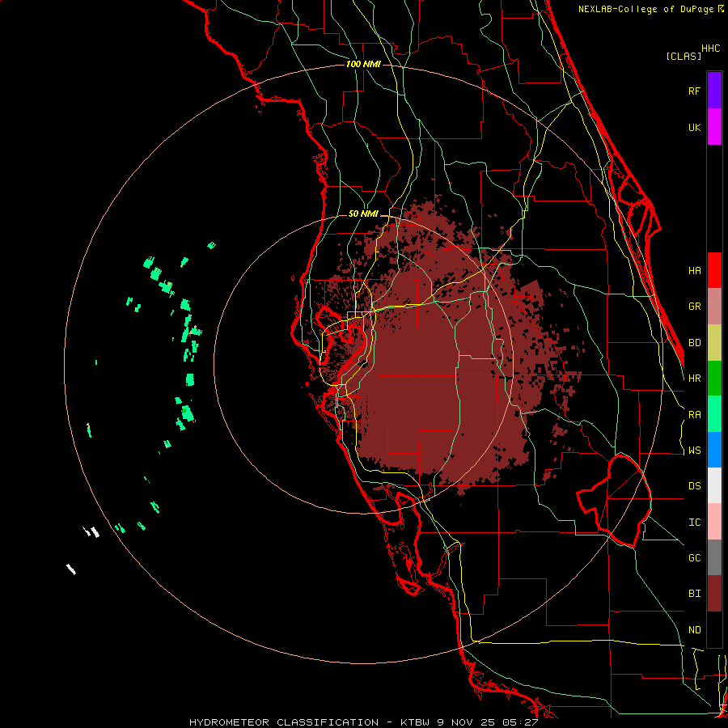Select the white DS legend swatch
728x728 pixels.
[x=714, y=485]
